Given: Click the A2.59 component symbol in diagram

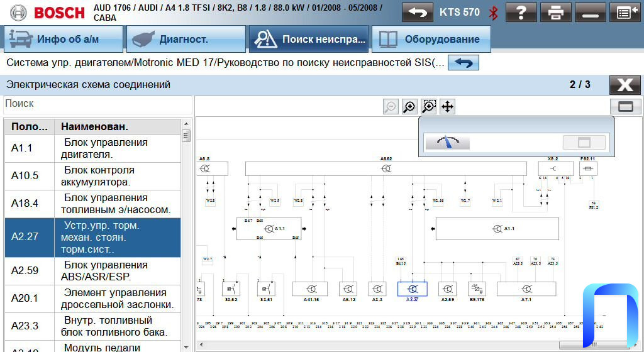Looking at the screenshot, I should coord(447,289).
